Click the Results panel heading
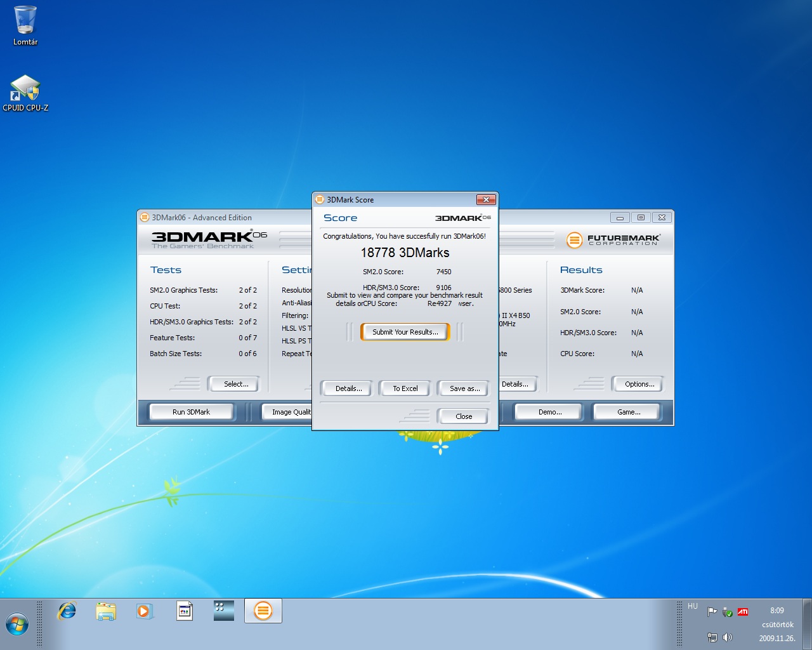This screenshot has width=812, height=650. pos(581,270)
